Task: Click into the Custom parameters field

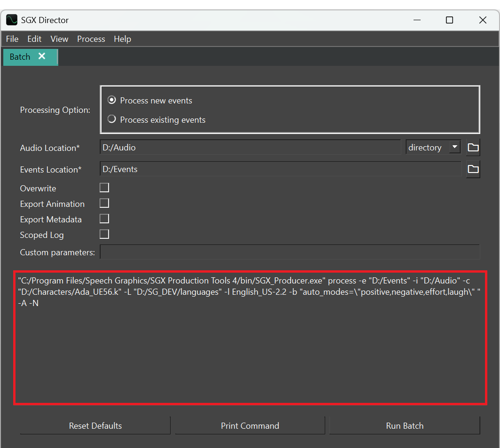Action: [290, 252]
